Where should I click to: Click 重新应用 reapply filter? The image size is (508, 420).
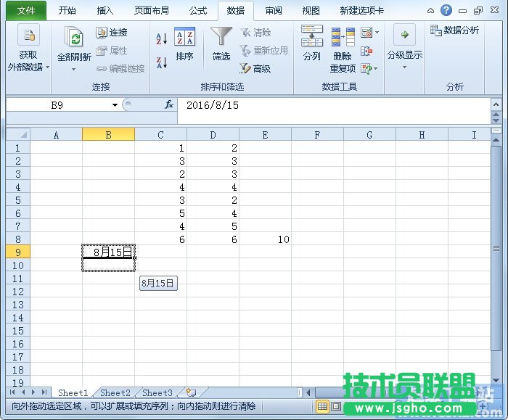[x=263, y=51]
